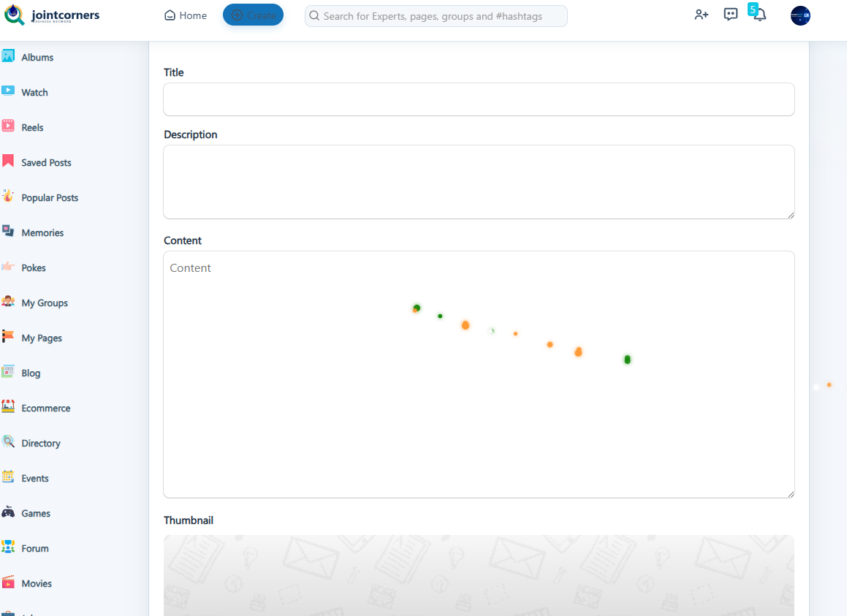Focus the search bar for Experts and pages
The image size is (847, 616).
click(x=436, y=16)
